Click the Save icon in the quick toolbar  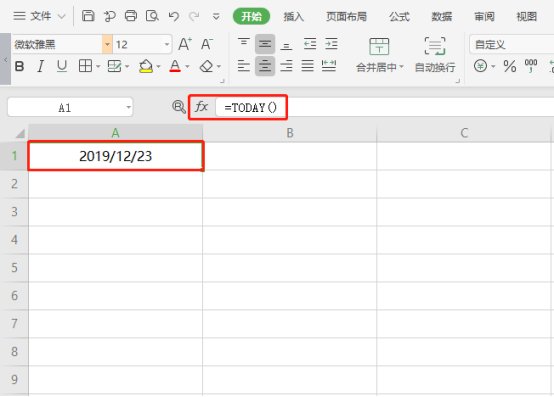coord(88,16)
